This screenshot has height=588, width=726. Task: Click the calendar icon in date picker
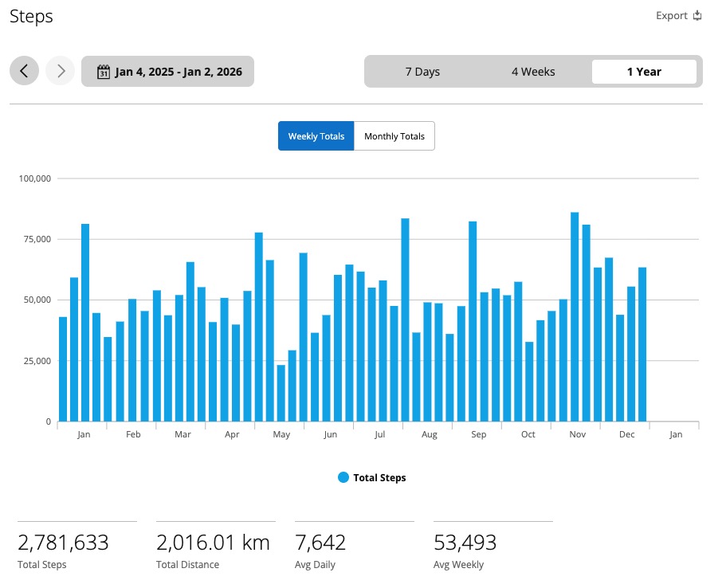click(x=103, y=72)
